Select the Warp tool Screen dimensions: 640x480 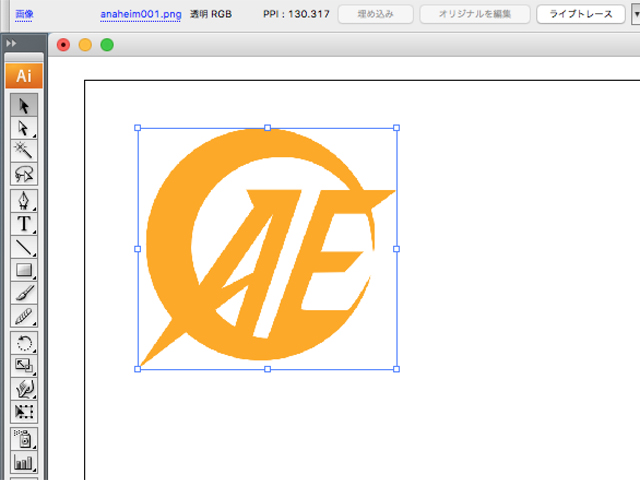point(24,389)
